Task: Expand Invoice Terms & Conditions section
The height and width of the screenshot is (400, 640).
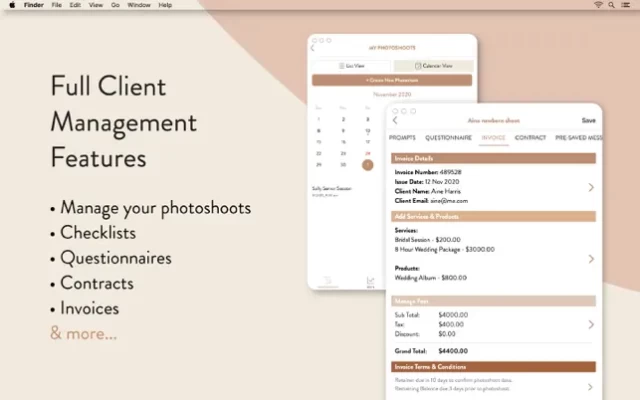Action: coord(590,386)
